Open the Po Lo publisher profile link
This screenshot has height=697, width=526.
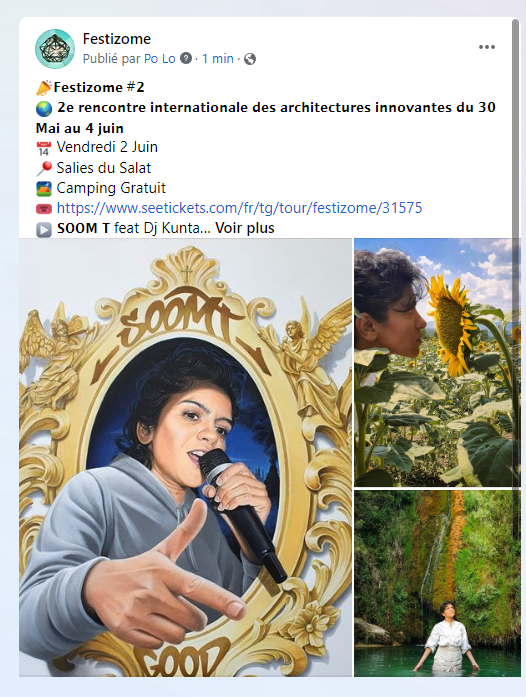click(160, 58)
